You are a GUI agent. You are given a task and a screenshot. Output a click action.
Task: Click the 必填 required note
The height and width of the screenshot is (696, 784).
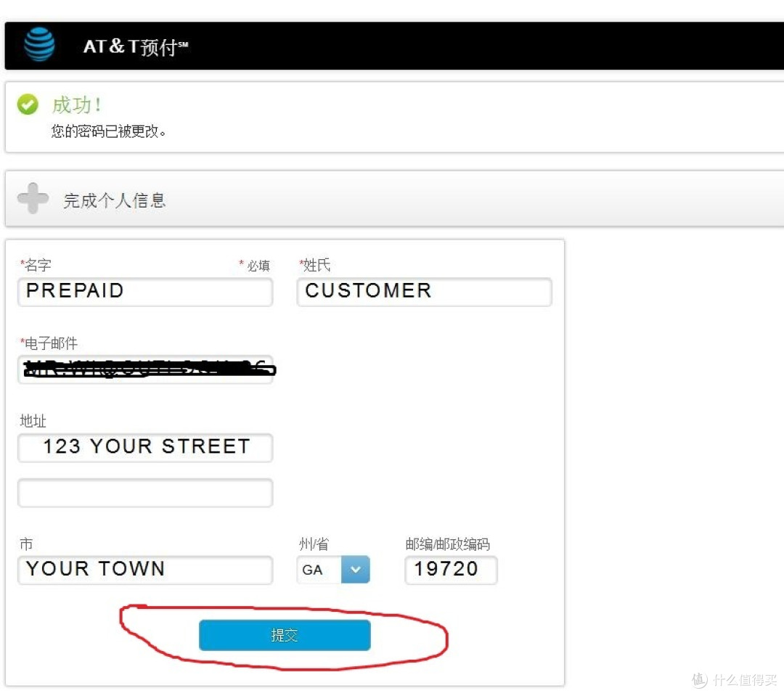point(255,266)
